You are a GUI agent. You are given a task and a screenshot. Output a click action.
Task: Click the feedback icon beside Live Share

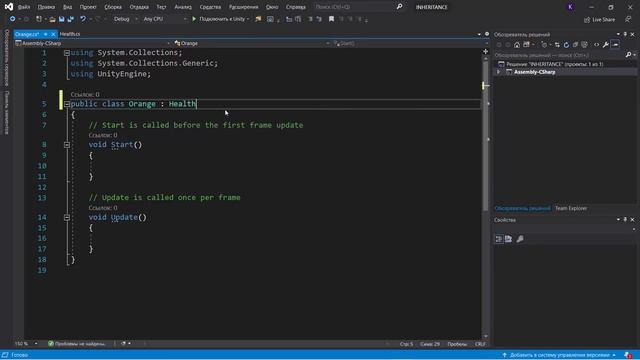[628, 19]
